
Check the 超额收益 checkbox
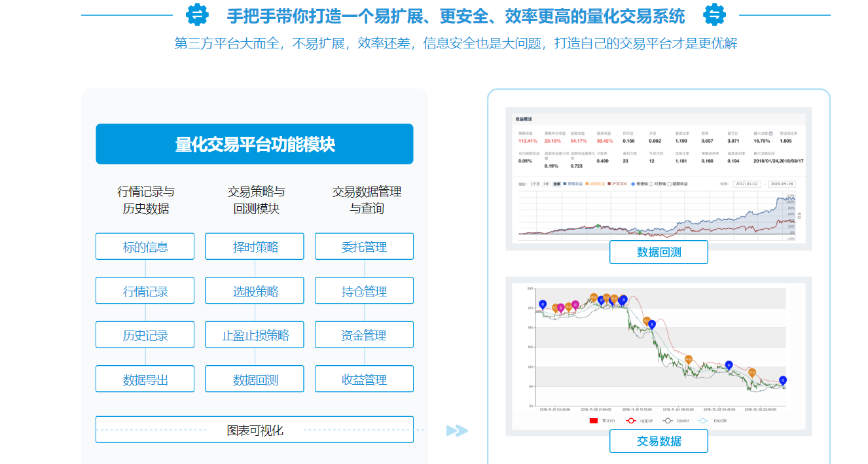[669, 184]
